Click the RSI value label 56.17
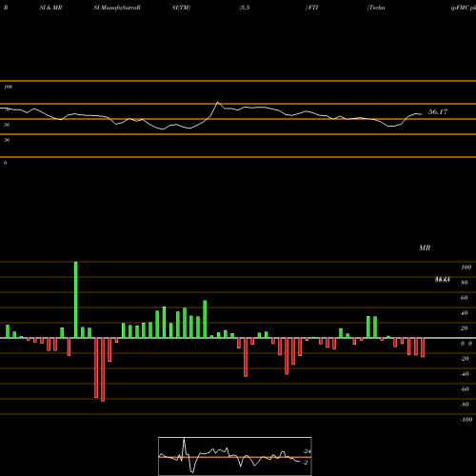 (x=438, y=111)
